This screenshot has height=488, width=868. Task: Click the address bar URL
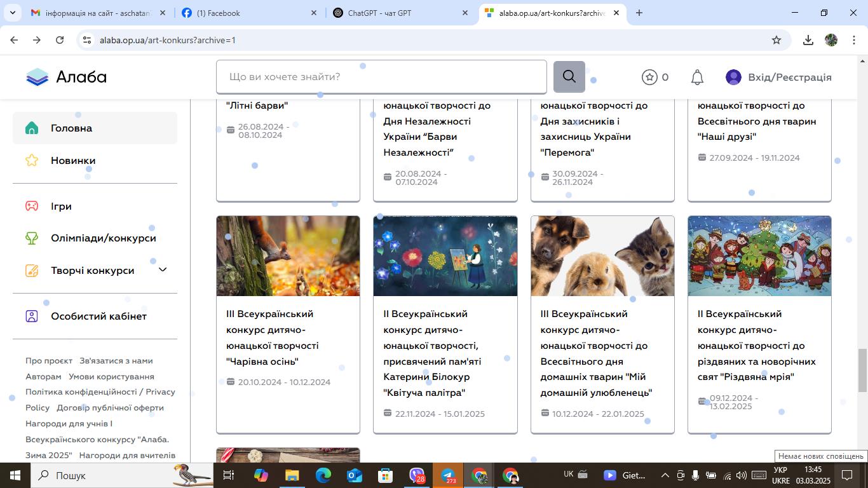pyautogui.click(x=168, y=40)
